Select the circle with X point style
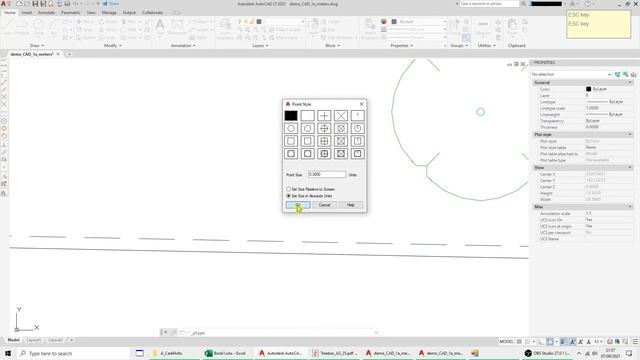The width and height of the screenshot is (640, 360). (341, 128)
